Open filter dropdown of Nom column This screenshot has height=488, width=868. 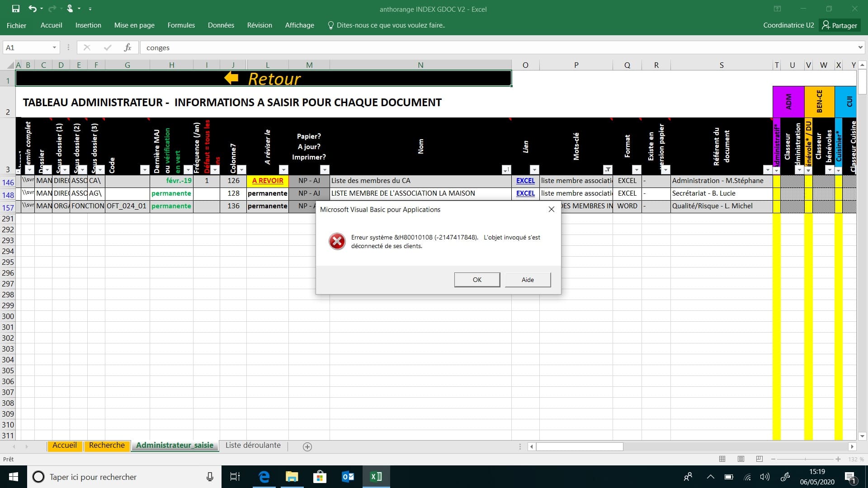tap(506, 170)
